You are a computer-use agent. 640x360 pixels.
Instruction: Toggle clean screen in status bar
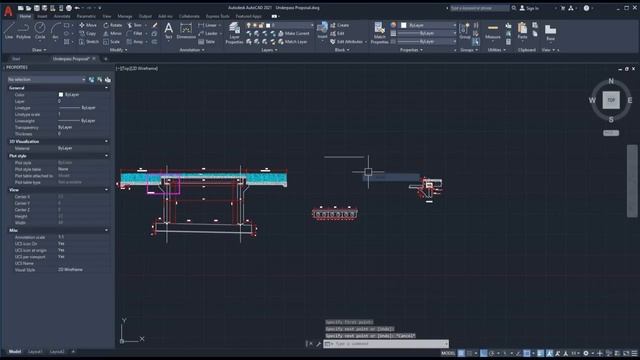click(626, 353)
